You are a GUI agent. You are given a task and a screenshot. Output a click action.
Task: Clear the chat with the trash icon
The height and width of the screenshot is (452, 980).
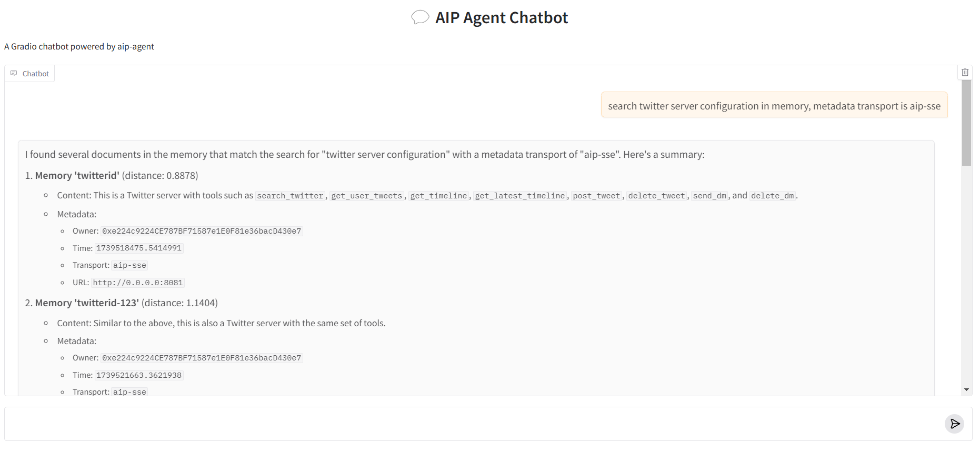tap(965, 72)
